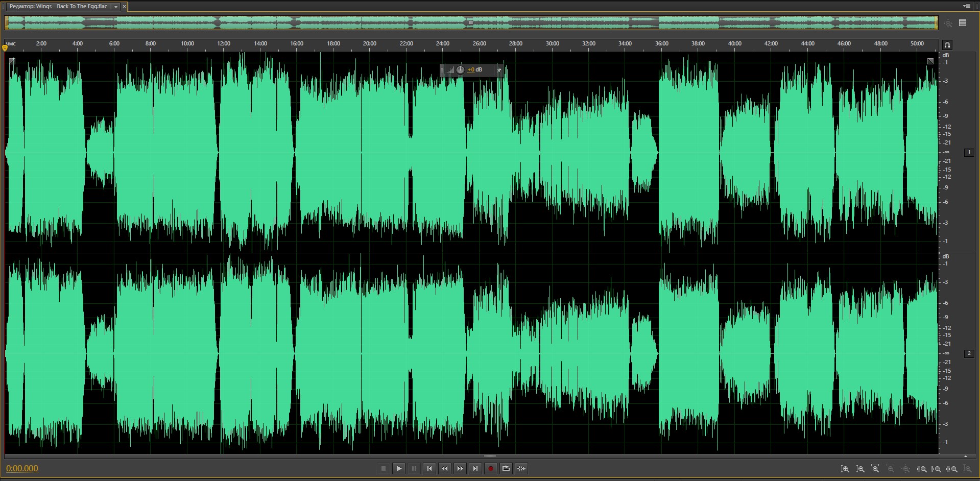The width and height of the screenshot is (980, 481).
Task: Click the rewind button
Action: pos(444,468)
